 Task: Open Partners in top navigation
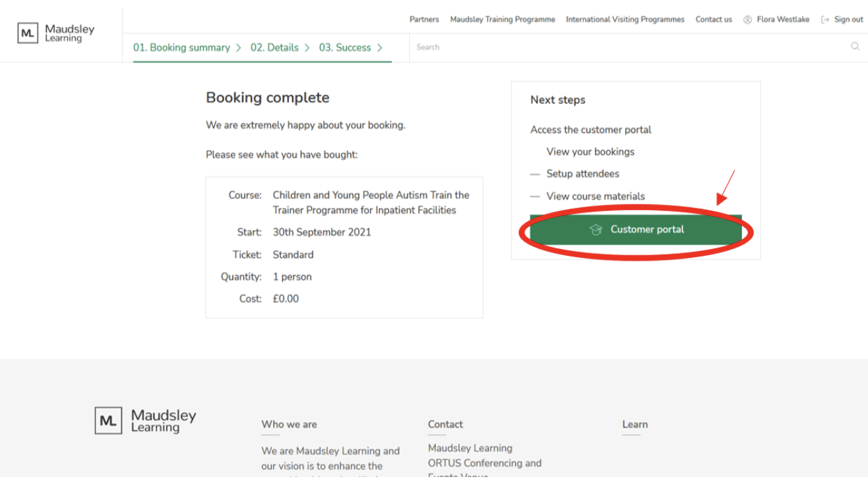(x=424, y=19)
